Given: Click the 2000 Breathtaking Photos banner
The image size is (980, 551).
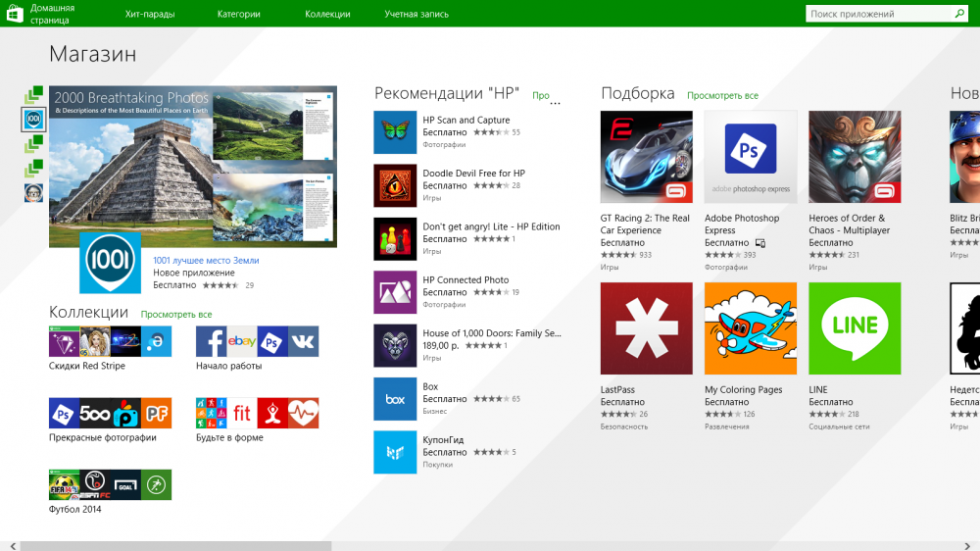Looking at the screenshot, I should tap(193, 167).
